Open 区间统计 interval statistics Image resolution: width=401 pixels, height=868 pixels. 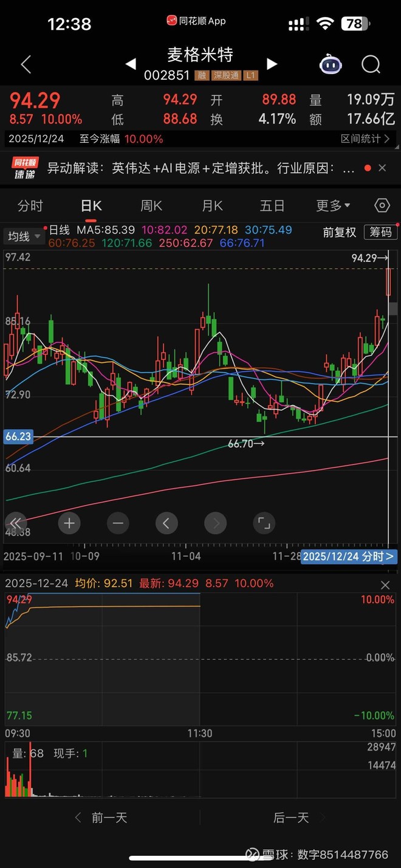[x=365, y=139]
